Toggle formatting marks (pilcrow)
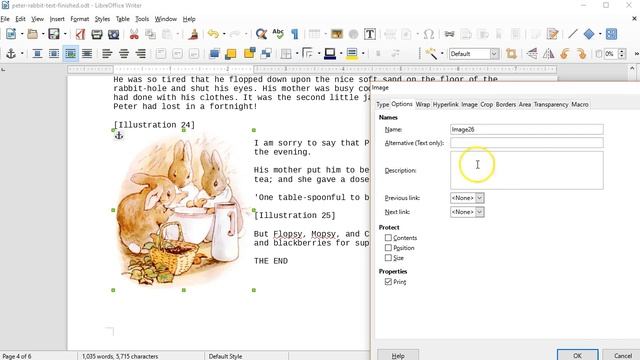640x360 pixels. coord(295,34)
